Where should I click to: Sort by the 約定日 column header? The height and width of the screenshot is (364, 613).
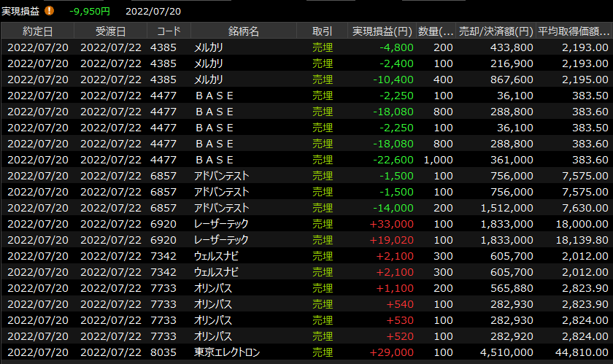click(x=37, y=31)
